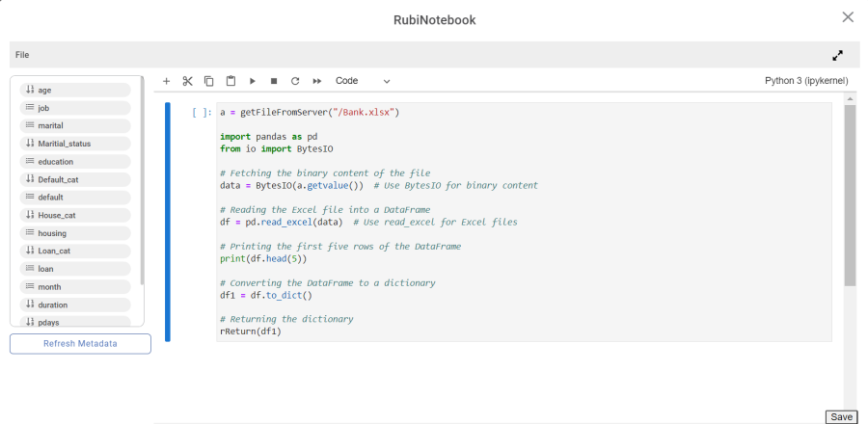Select the marital field
The image size is (868, 424).
click(x=75, y=125)
